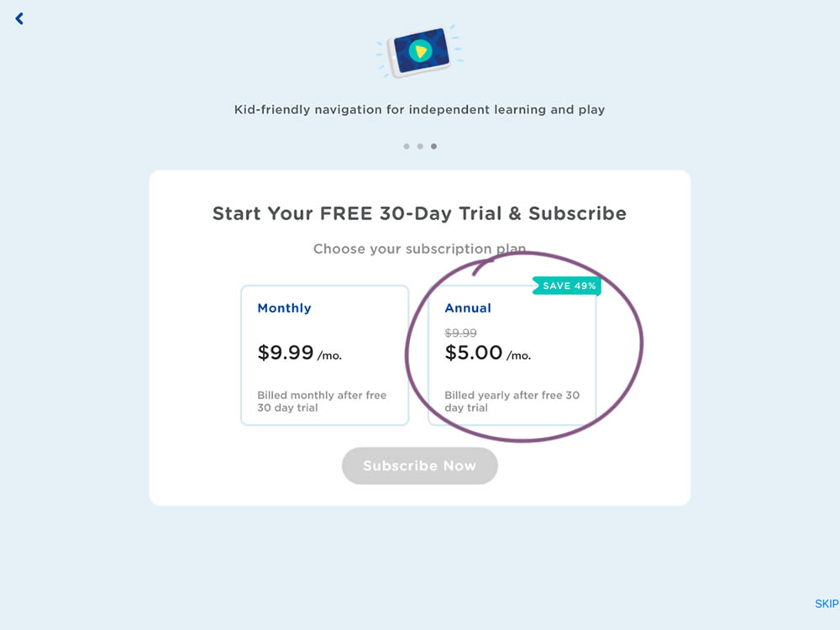The width and height of the screenshot is (840, 630).
Task: Select the third carousel page dot
Action: click(433, 146)
